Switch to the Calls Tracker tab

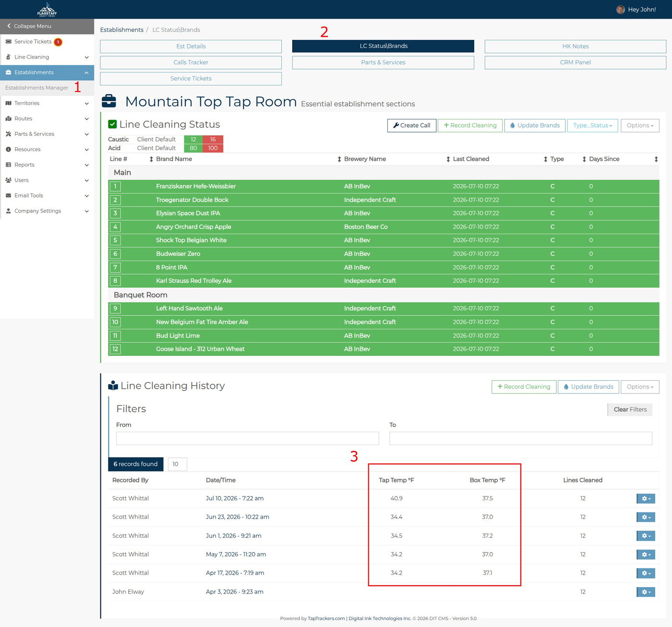pyautogui.click(x=191, y=62)
